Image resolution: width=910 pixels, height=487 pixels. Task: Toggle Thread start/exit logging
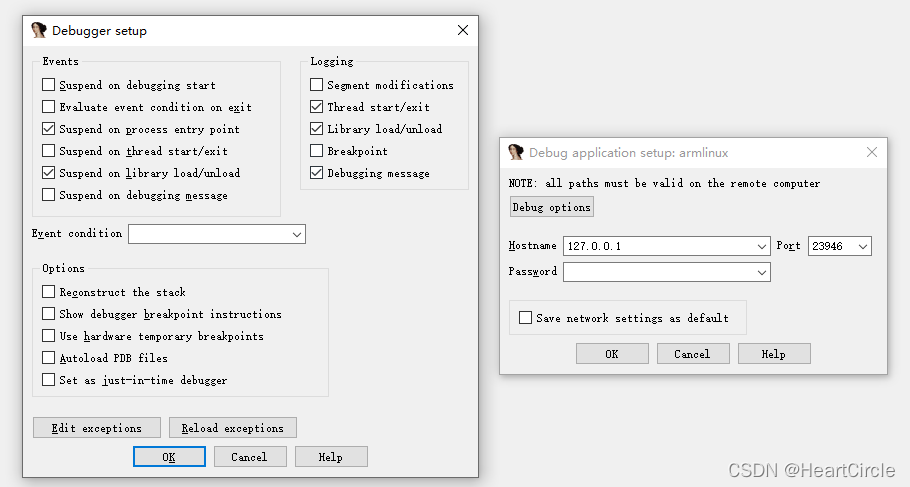pyautogui.click(x=316, y=107)
